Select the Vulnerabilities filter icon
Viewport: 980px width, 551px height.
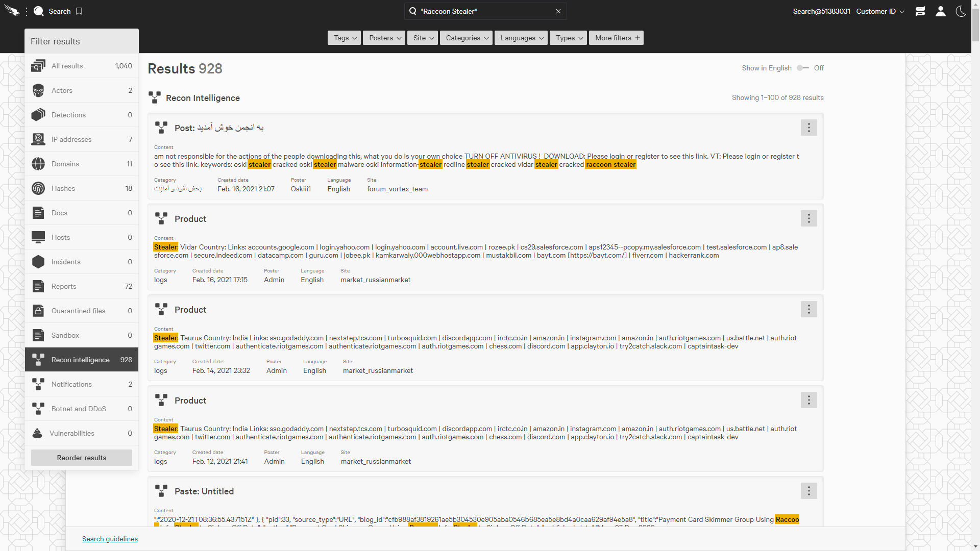[x=37, y=433]
